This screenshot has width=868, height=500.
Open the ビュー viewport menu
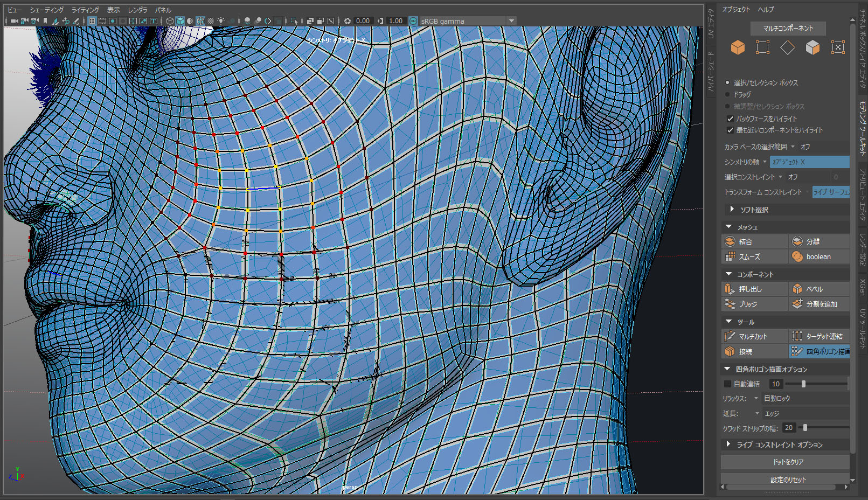tap(15, 10)
